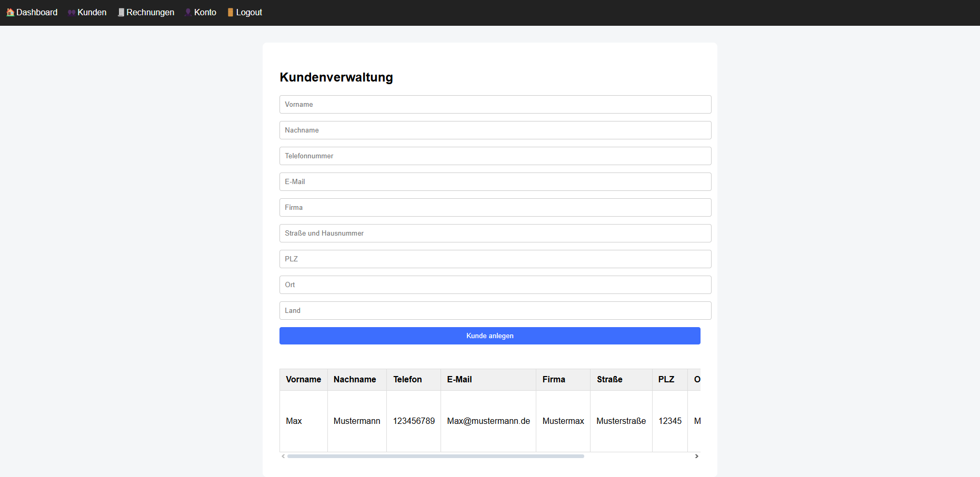Image resolution: width=980 pixels, height=477 pixels.
Task: Focus the Land text field
Action: pos(495,310)
